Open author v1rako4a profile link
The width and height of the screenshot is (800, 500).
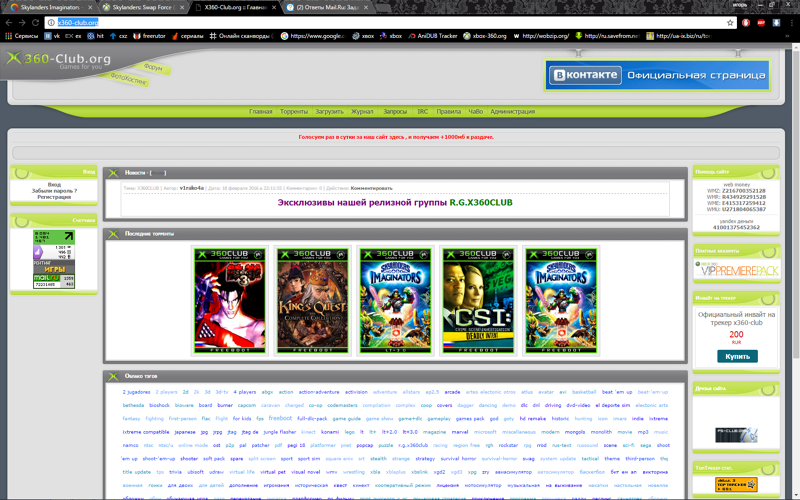pyautogui.click(x=191, y=188)
